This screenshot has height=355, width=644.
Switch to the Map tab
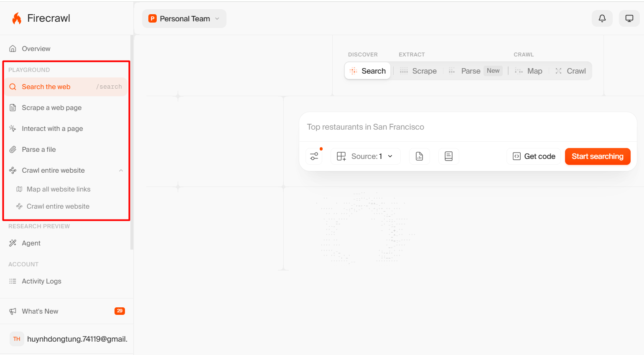529,71
